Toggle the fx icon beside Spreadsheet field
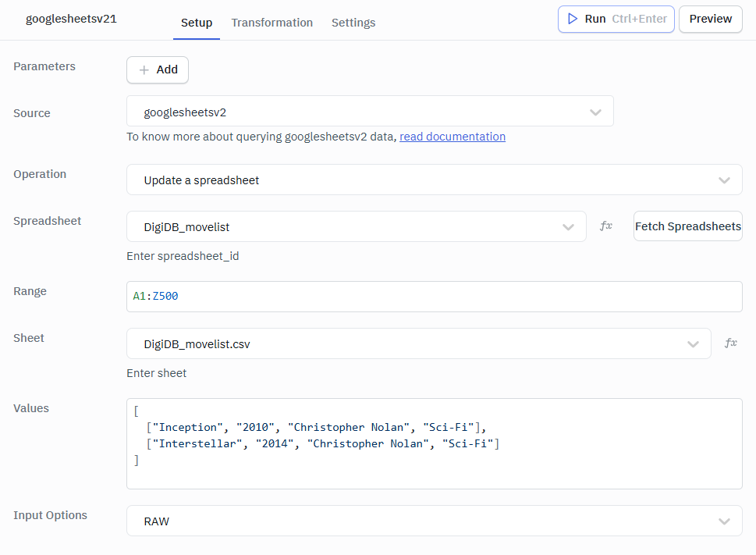This screenshot has width=756, height=555. tap(605, 226)
